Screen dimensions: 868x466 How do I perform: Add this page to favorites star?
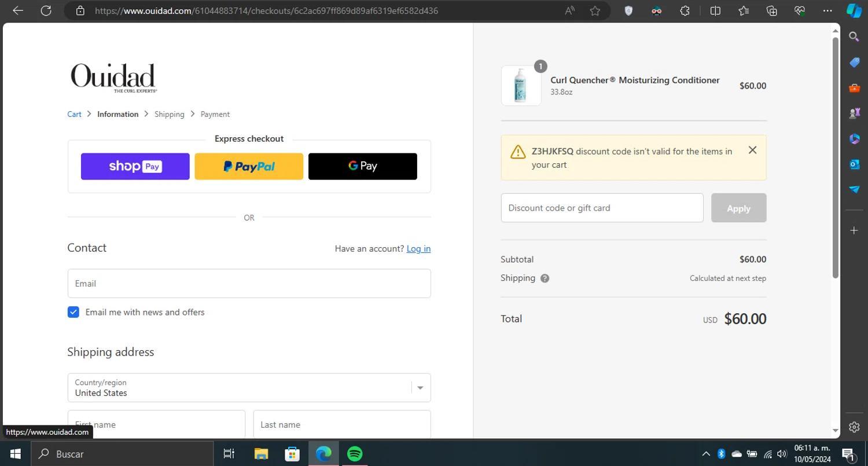(x=595, y=10)
